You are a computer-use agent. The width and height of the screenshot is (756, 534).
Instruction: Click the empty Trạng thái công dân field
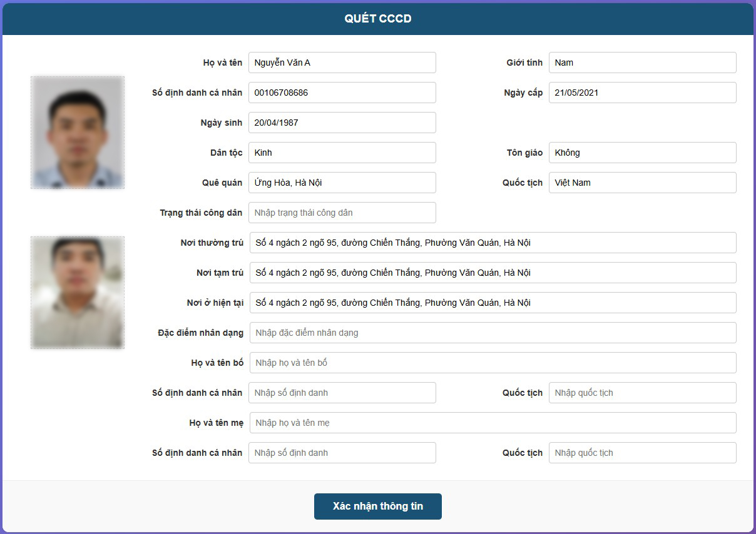pyautogui.click(x=342, y=213)
